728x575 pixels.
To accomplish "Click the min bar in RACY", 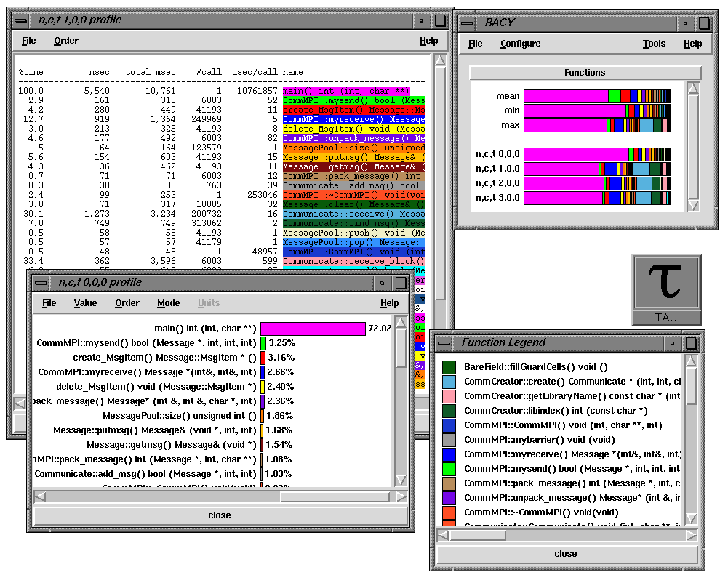I will coord(597,110).
